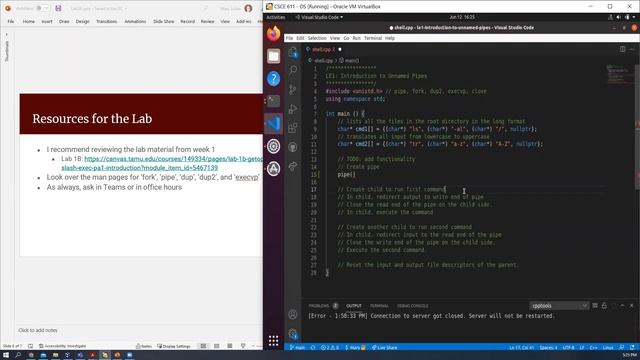Switch to Normal view in PowerPoint
Viewport: 640px width, 360px height.
[x=203, y=346]
